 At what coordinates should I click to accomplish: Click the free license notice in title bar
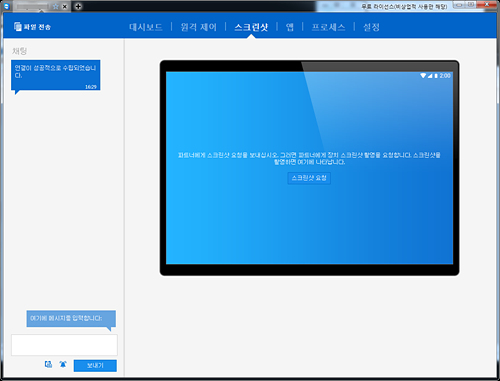pos(404,6)
